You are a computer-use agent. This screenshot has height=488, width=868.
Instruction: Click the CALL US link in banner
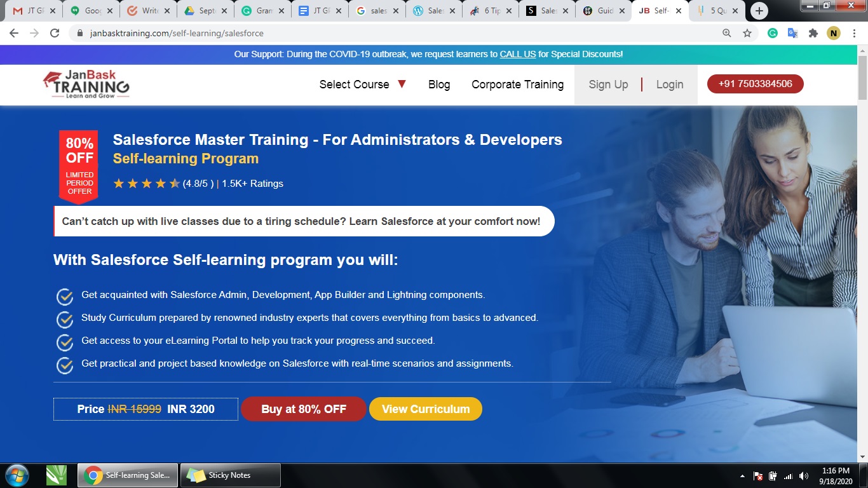[x=518, y=54]
